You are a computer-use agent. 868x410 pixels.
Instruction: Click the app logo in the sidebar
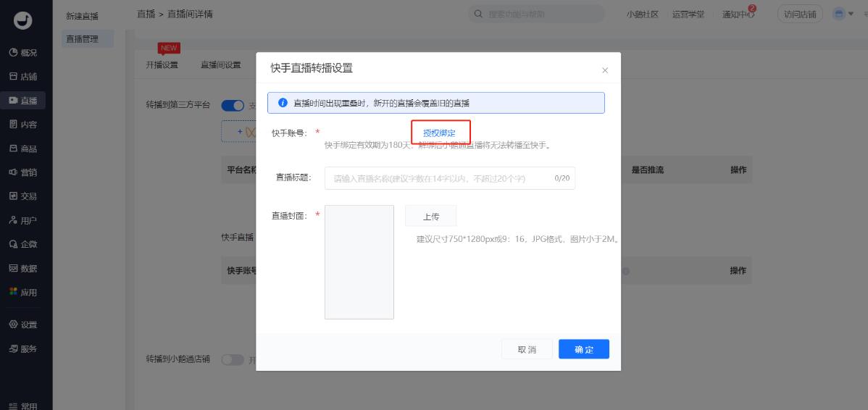(22, 20)
